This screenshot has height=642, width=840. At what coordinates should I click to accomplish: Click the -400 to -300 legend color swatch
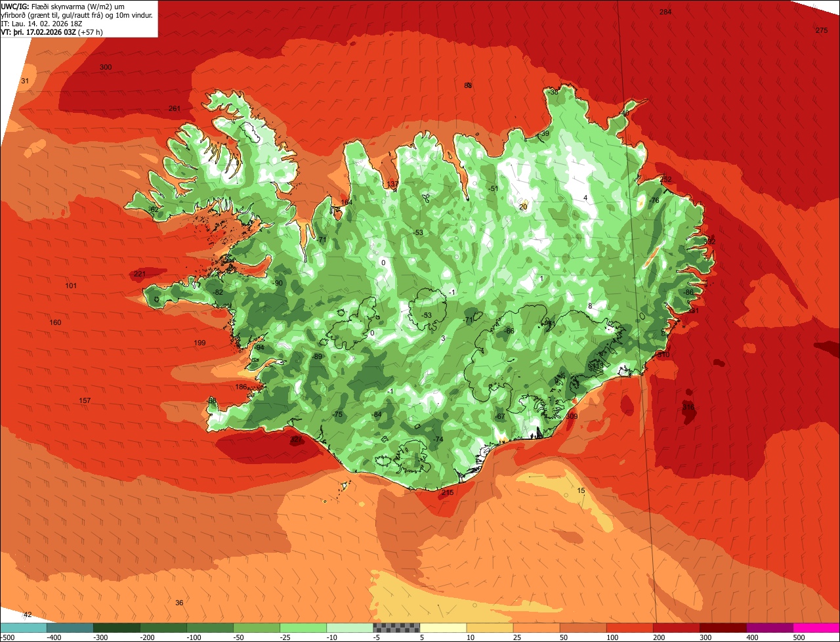coord(70,628)
